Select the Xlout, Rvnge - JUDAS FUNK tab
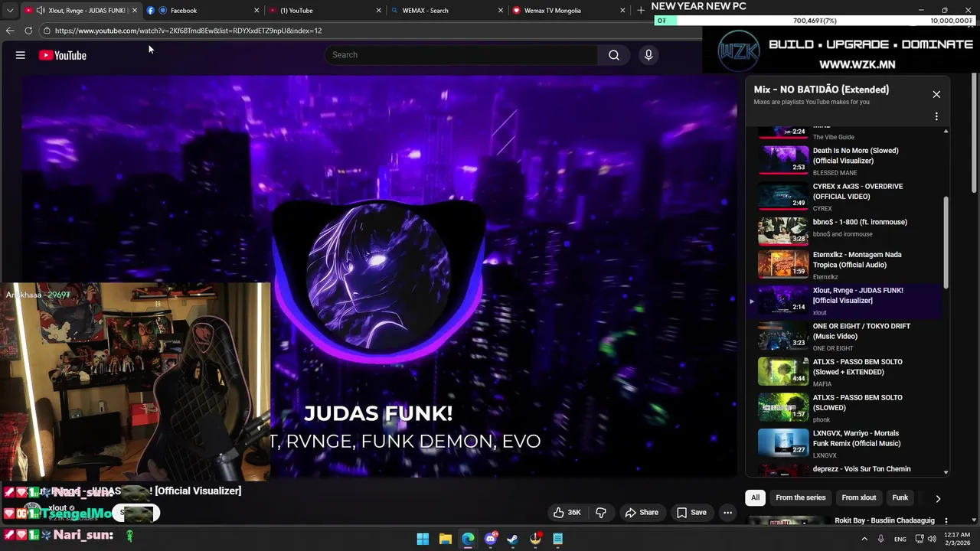This screenshot has height=551, width=980. pyautogui.click(x=80, y=11)
